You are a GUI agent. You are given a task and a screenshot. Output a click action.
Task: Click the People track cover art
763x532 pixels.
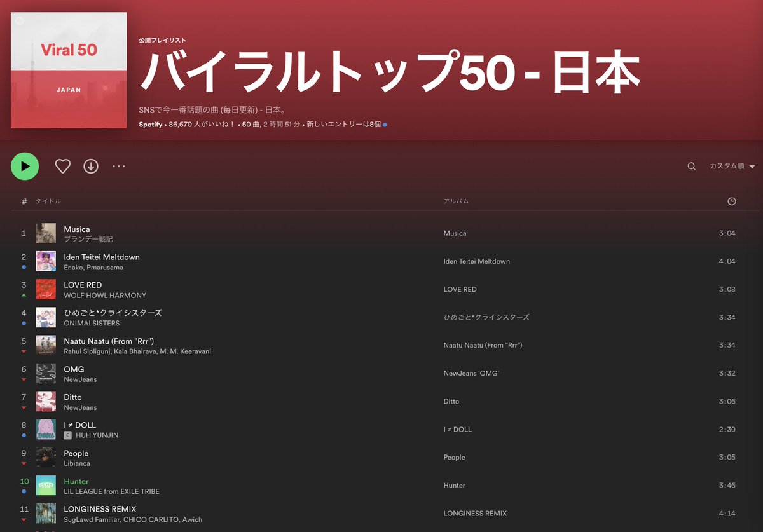46,457
